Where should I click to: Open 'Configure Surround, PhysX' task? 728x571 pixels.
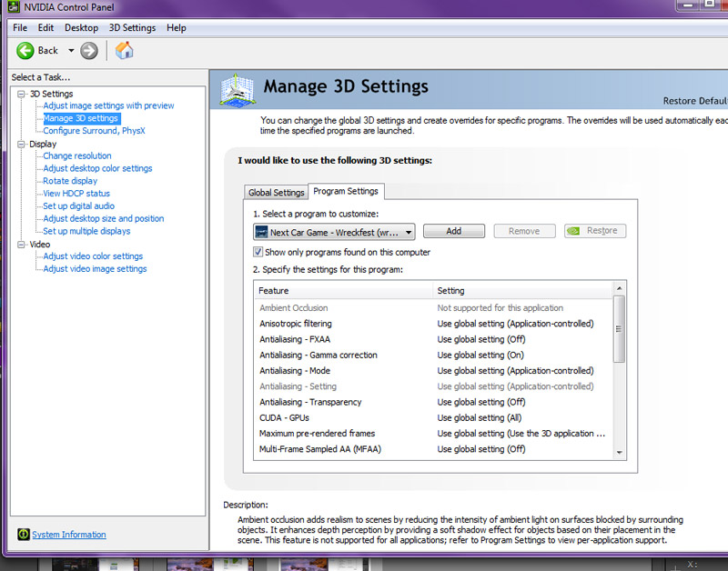[x=95, y=131]
